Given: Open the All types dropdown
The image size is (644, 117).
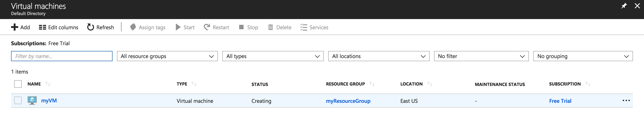Looking at the screenshot, I should (273, 56).
